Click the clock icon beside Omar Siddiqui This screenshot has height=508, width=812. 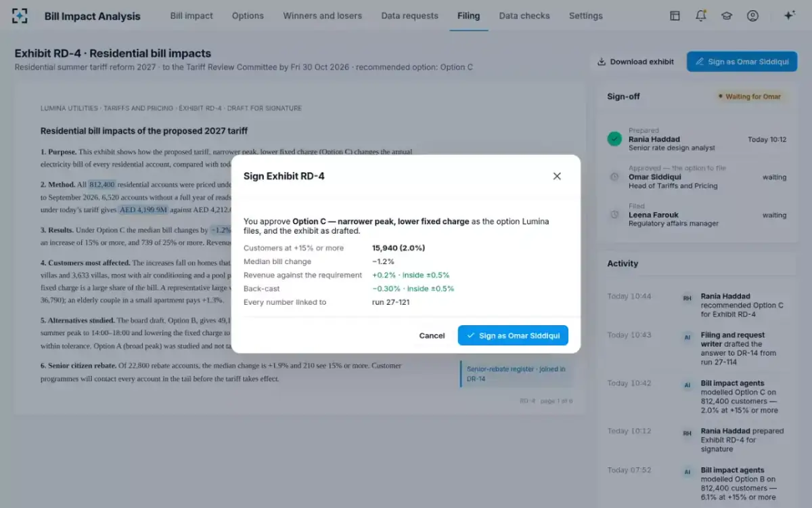(614, 177)
